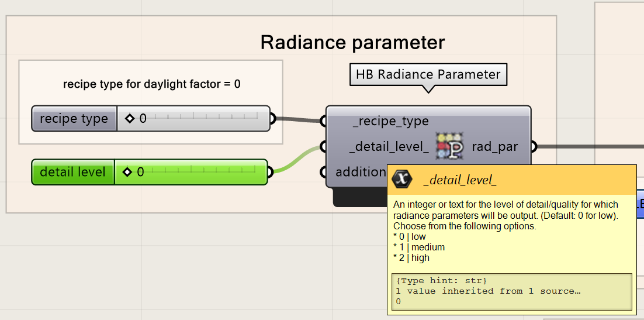Select the recipe type slider name label
This screenshot has height=320, width=644.
[74, 119]
